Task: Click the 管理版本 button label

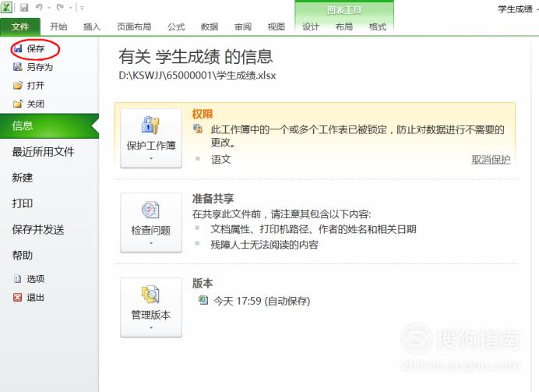Action: pos(151,315)
